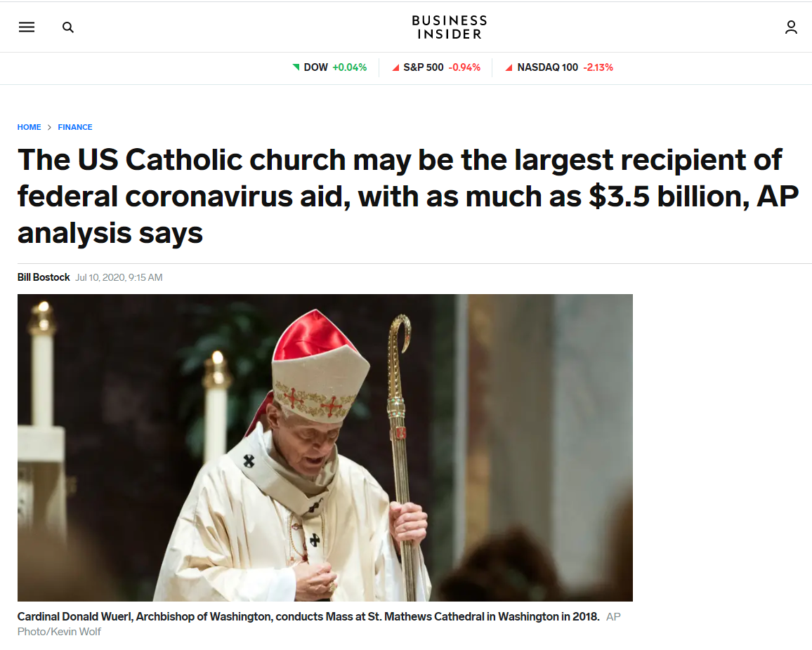The image size is (812, 650).
Task: View S&P 500 ticker -0.94%
Action: (436, 67)
